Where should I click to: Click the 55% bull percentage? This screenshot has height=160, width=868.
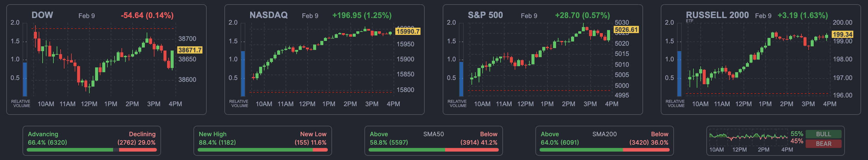click(797, 134)
